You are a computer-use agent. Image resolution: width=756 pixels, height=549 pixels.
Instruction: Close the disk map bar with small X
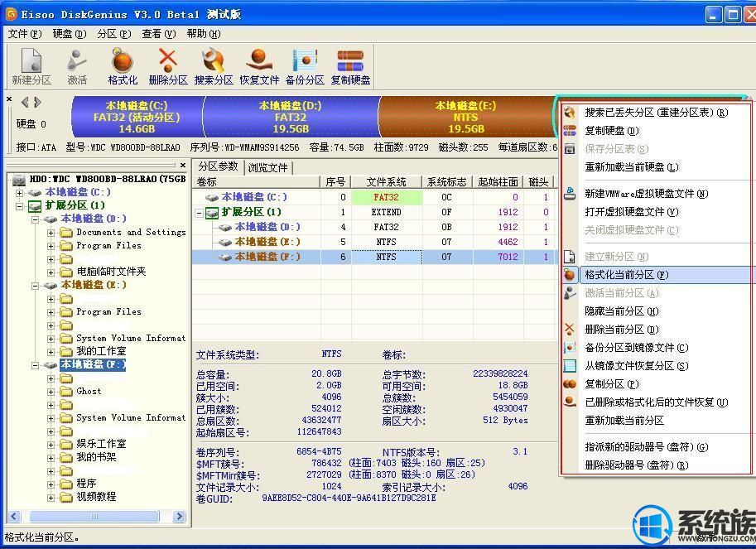[9, 99]
